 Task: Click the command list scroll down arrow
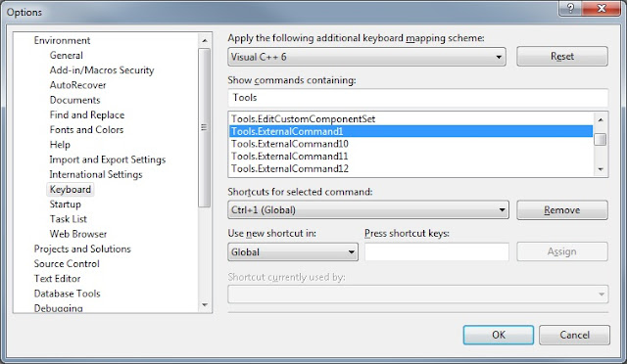tap(601, 169)
